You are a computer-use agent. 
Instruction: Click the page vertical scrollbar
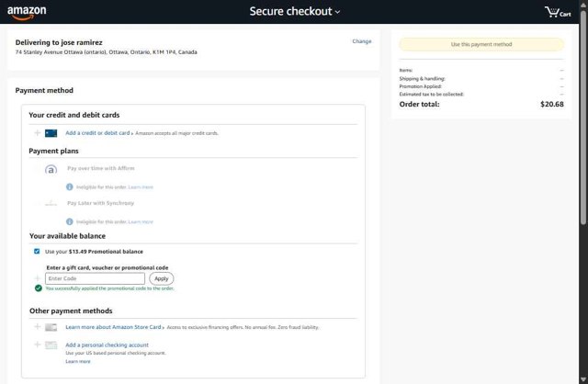[583, 119]
